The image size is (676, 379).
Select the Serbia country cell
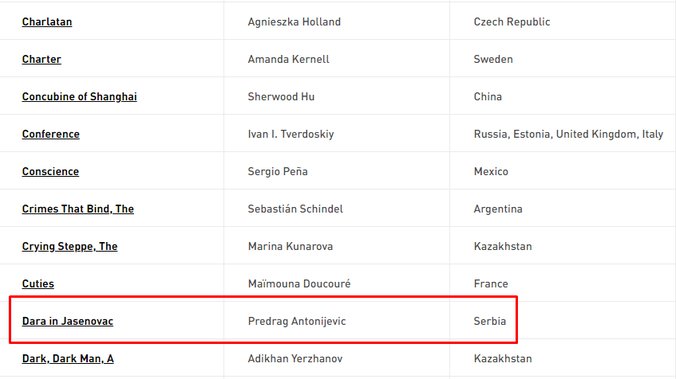coord(490,321)
